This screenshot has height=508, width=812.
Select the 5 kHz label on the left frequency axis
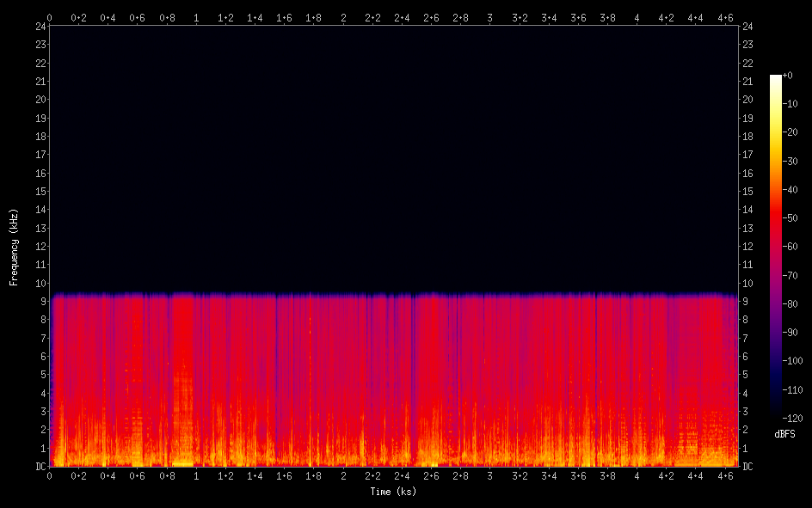[41, 375]
